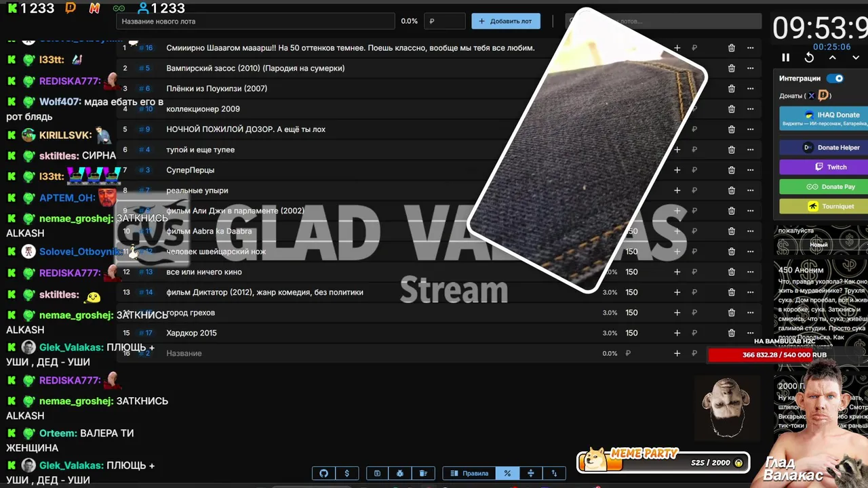Viewport: 868px width, 488px height.
Task: Click ruble icon on "все или ничего кино" row
Action: (694, 272)
